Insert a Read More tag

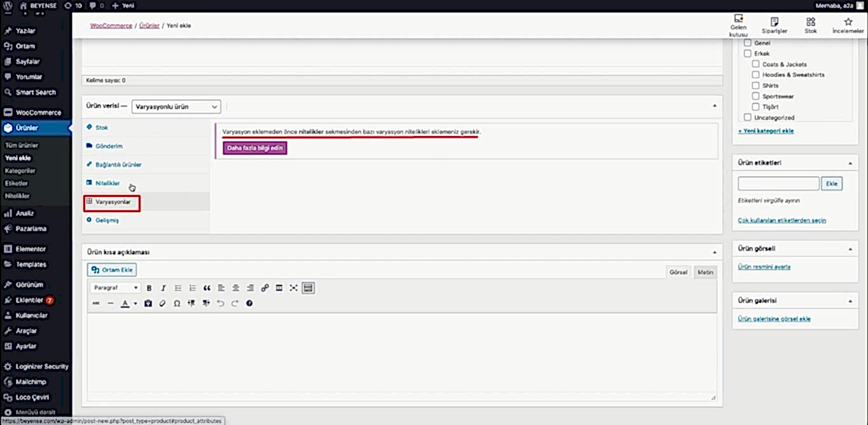pyautogui.click(x=279, y=288)
